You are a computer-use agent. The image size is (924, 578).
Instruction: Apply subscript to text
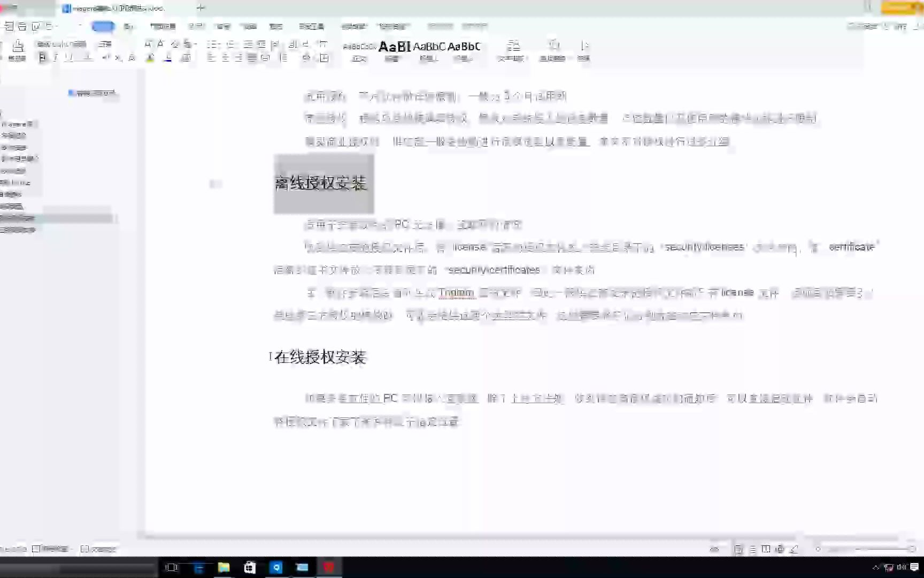(118, 58)
